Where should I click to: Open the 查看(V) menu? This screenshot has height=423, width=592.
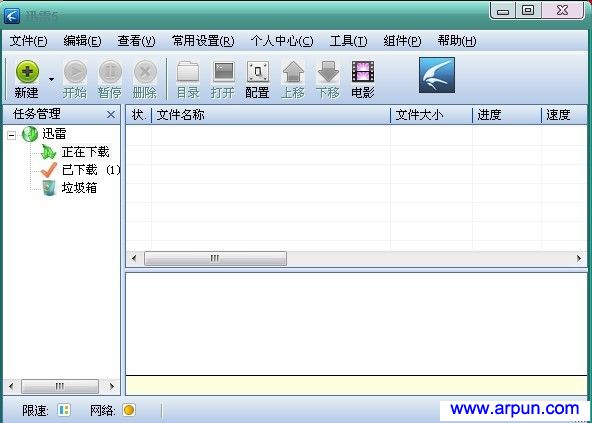136,41
